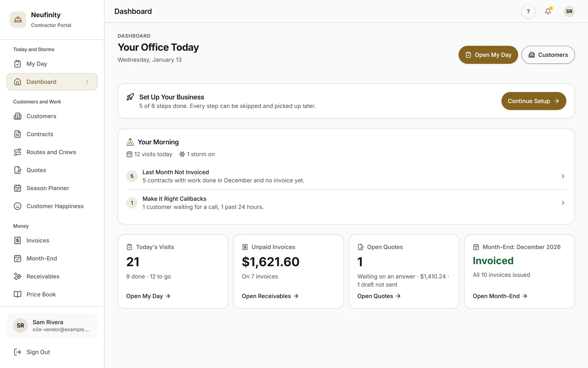Screen dimensions: 588x368
Task: Click the calendar icon on Month-End December 2026 card
Action: point(476,247)
